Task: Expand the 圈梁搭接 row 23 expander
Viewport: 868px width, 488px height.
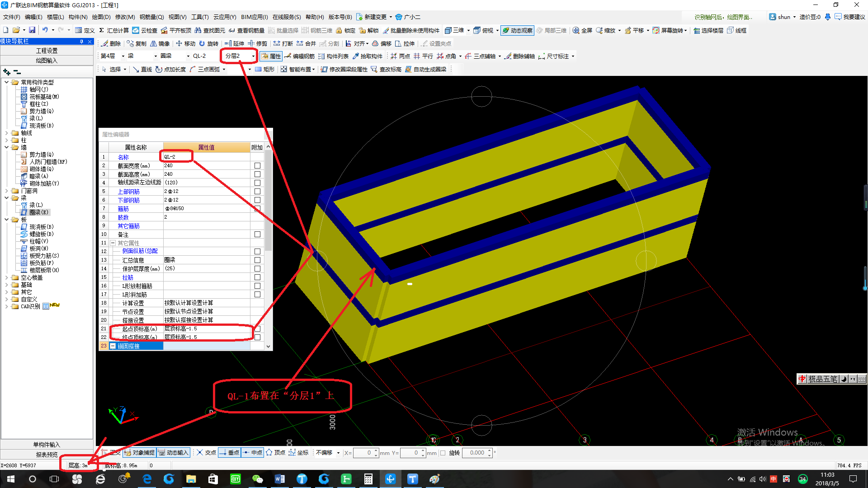Action: [113, 346]
